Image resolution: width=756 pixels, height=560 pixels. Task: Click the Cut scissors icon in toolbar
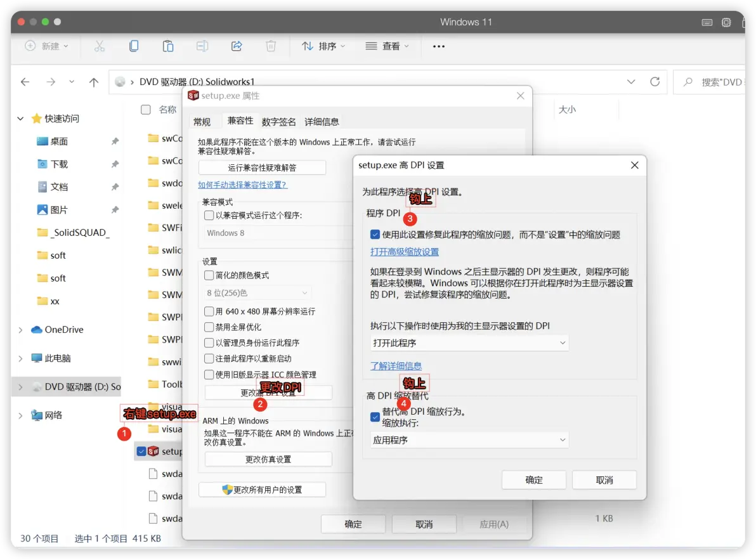[100, 46]
